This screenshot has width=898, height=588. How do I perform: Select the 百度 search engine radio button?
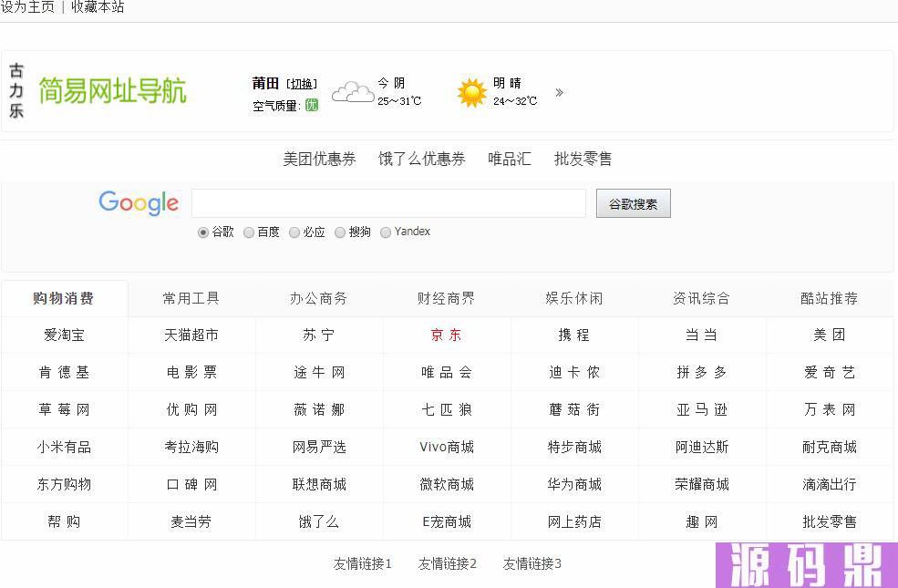tap(249, 232)
